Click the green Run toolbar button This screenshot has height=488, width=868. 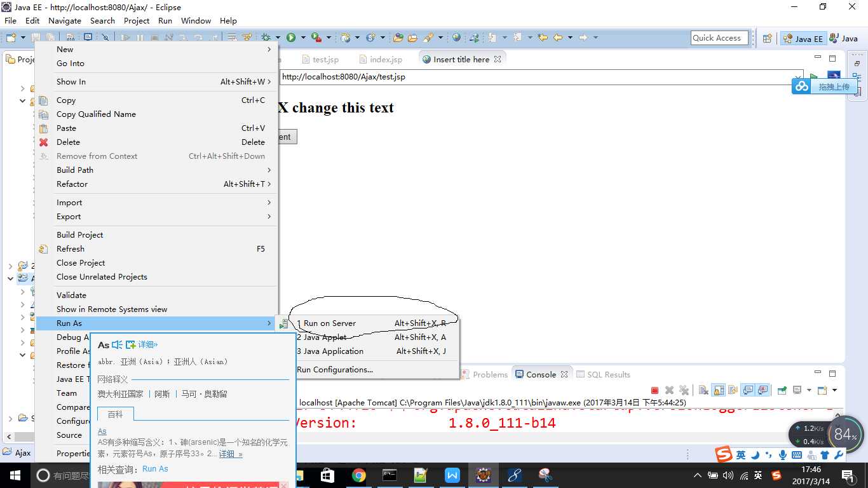(x=291, y=38)
